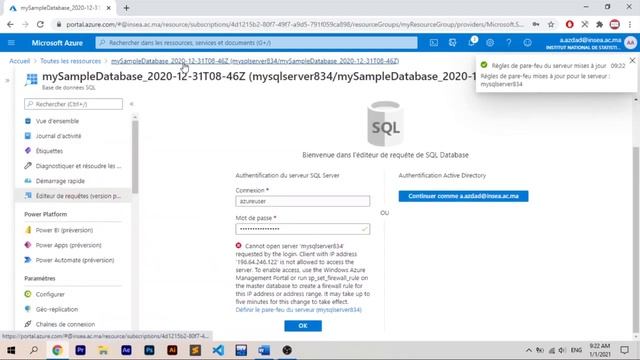
Task: Open Démarrage rapide in the sidebar
Action: pyautogui.click(x=60, y=181)
